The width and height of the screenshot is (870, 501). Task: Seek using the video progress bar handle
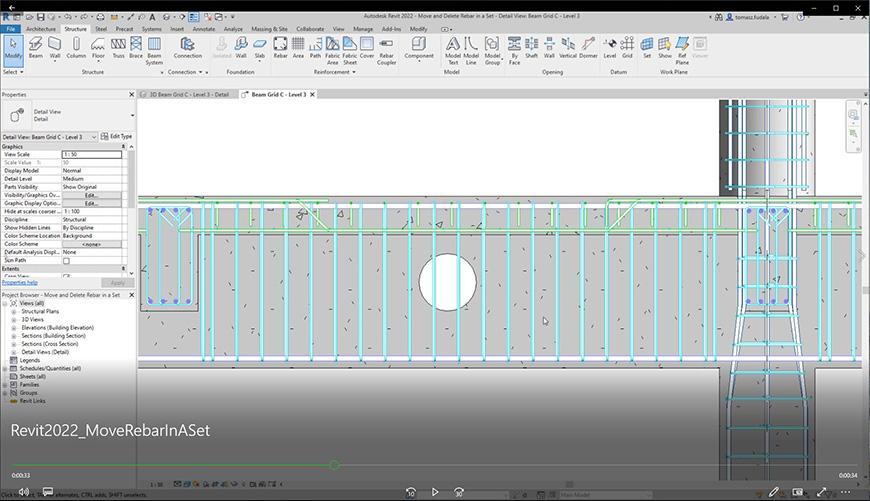334,465
